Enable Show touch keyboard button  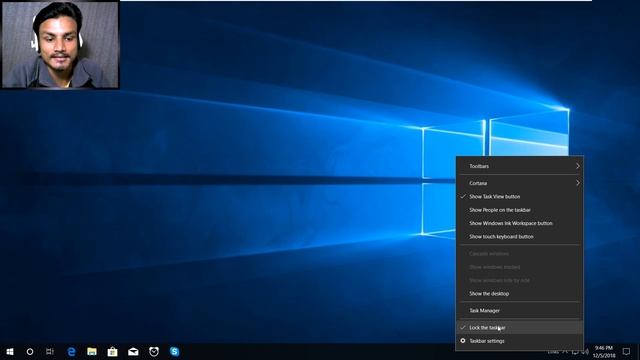520,237
